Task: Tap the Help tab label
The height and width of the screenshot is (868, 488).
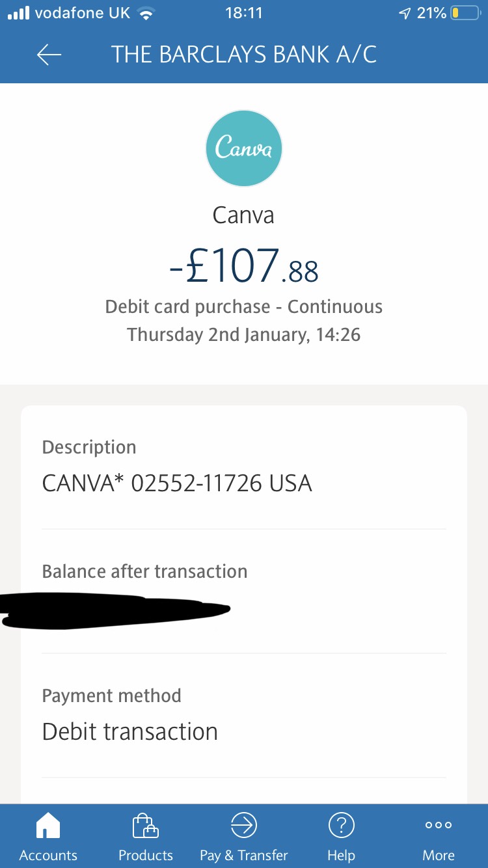Action: [341, 855]
